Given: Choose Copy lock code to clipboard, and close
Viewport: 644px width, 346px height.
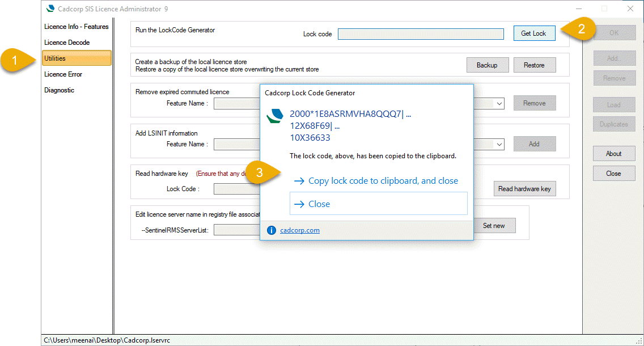Looking at the screenshot, I should click(x=379, y=181).
